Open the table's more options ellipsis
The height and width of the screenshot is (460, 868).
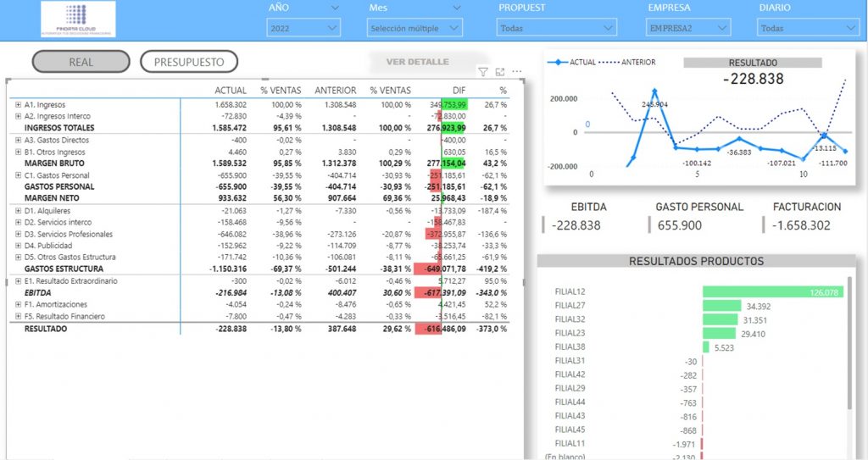pyautogui.click(x=517, y=73)
